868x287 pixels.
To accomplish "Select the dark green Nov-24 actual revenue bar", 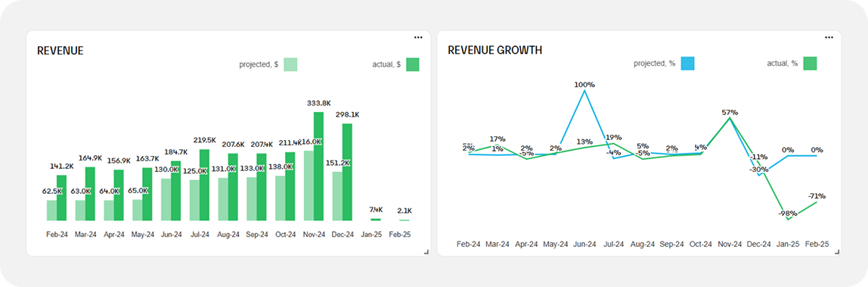I will click(318, 166).
